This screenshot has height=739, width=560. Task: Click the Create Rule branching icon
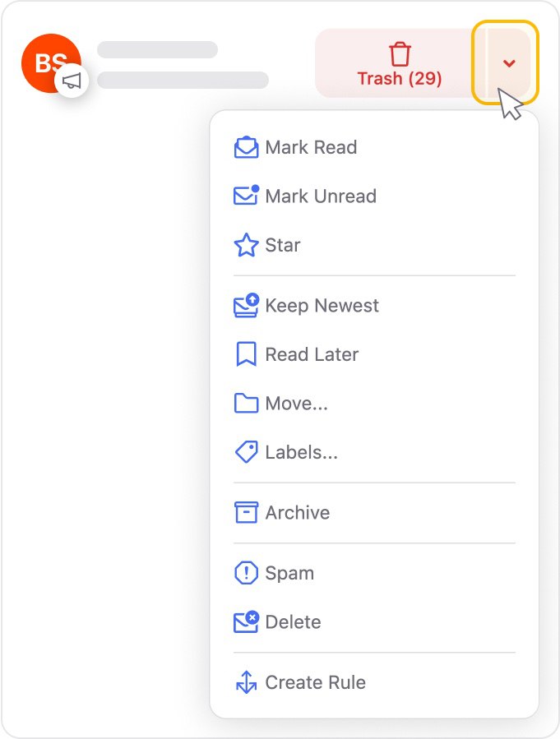[246, 682]
